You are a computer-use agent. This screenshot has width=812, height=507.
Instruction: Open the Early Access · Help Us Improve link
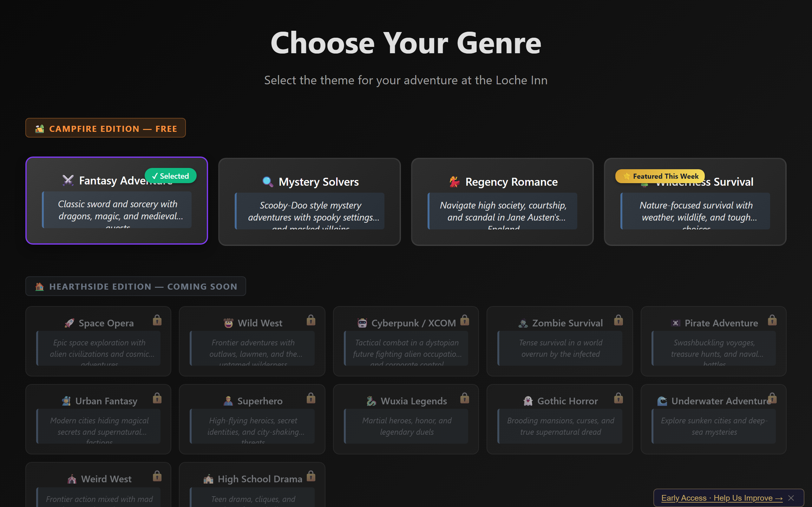click(721, 497)
